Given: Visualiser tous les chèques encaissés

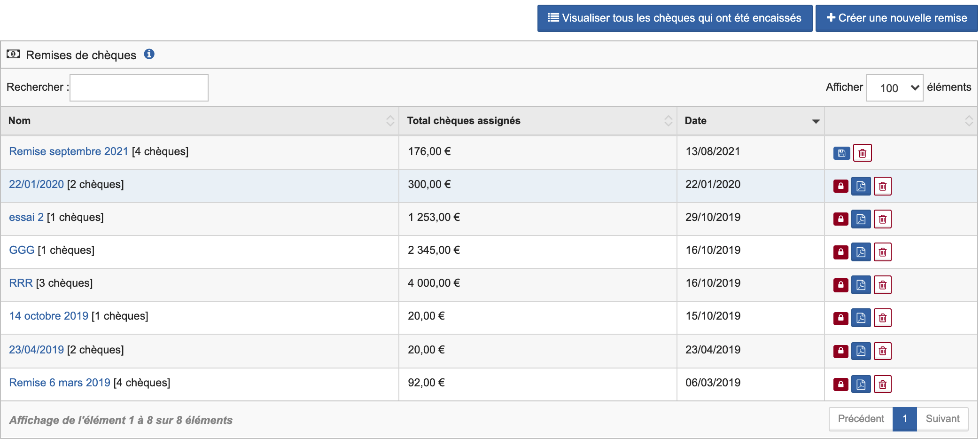Looking at the screenshot, I should click(x=674, y=18).
